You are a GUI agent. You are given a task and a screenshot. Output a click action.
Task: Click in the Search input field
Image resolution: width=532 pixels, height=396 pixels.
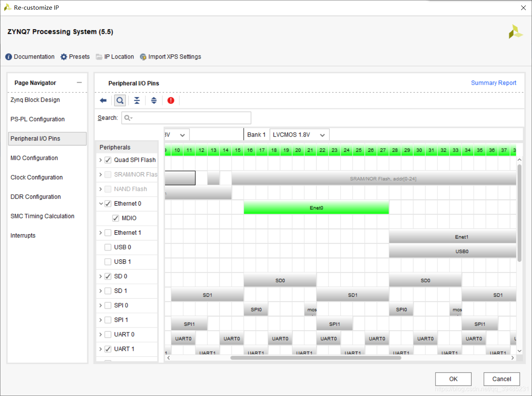click(186, 118)
